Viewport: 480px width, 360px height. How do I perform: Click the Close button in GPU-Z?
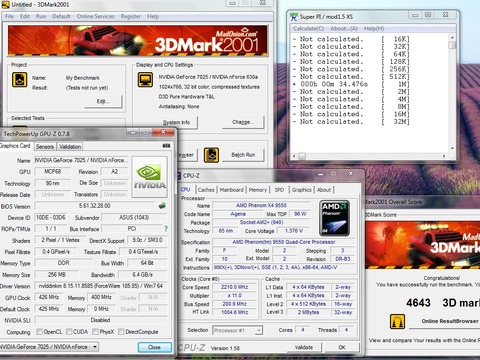pyautogui.click(x=154, y=347)
